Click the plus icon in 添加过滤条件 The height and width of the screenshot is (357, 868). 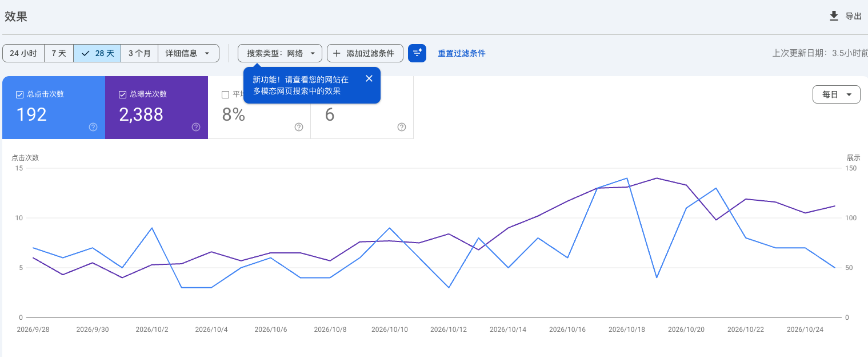tap(337, 53)
